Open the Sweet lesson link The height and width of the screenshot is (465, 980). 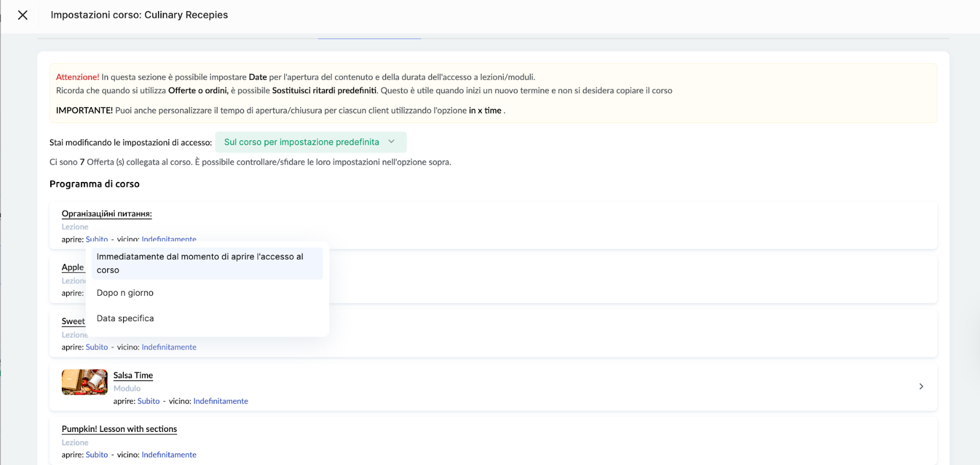(x=73, y=322)
